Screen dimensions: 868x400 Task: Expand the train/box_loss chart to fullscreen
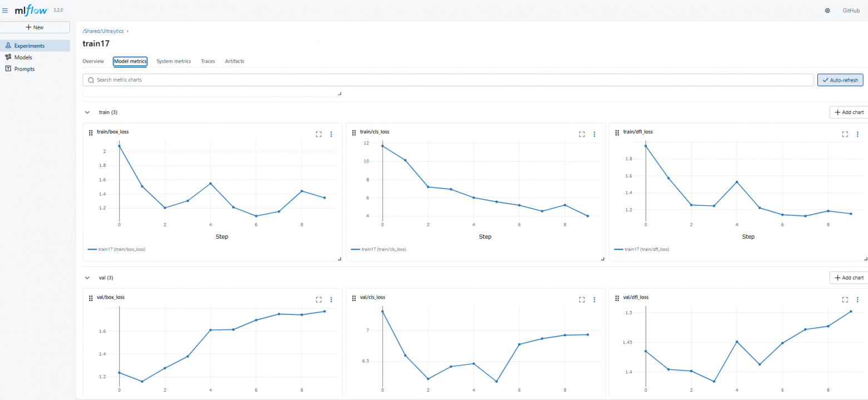[x=318, y=134]
